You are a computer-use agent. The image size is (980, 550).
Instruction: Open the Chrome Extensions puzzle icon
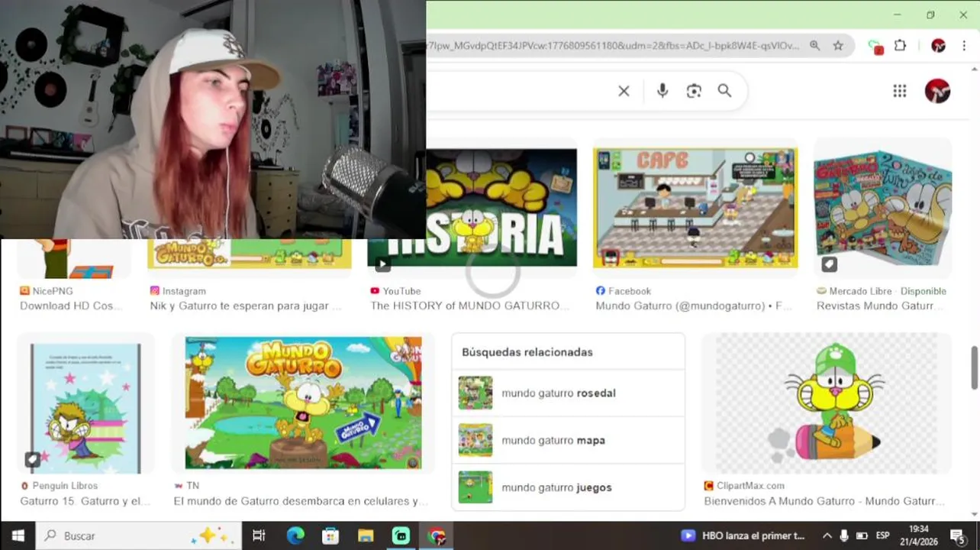click(901, 46)
